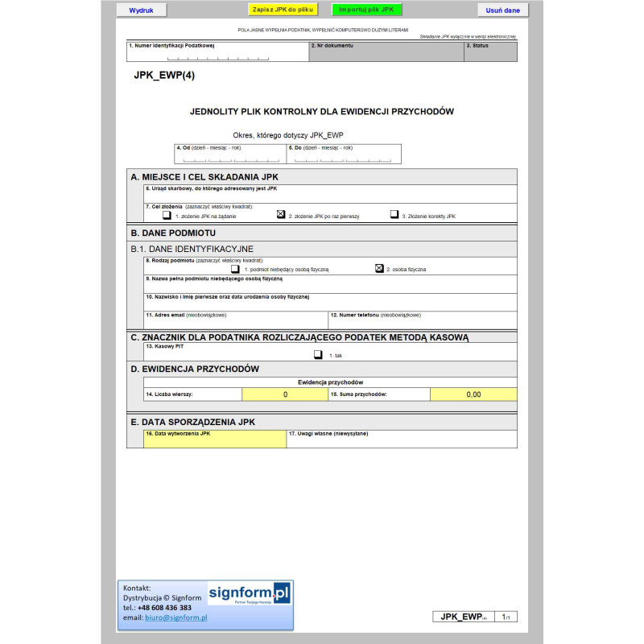The image size is (644, 644).
Task: Click the 'Do' end date field
Action: (343, 158)
